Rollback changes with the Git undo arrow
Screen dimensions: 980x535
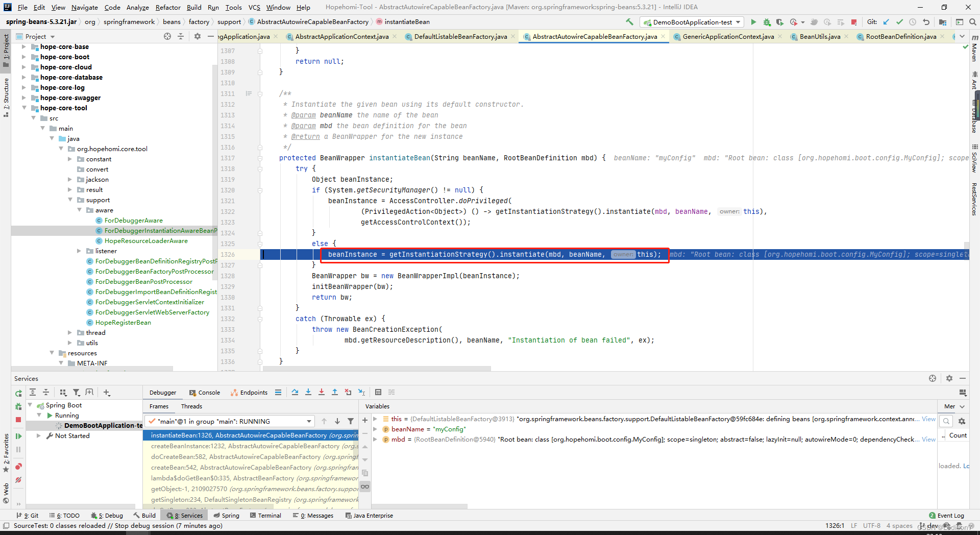coord(926,22)
